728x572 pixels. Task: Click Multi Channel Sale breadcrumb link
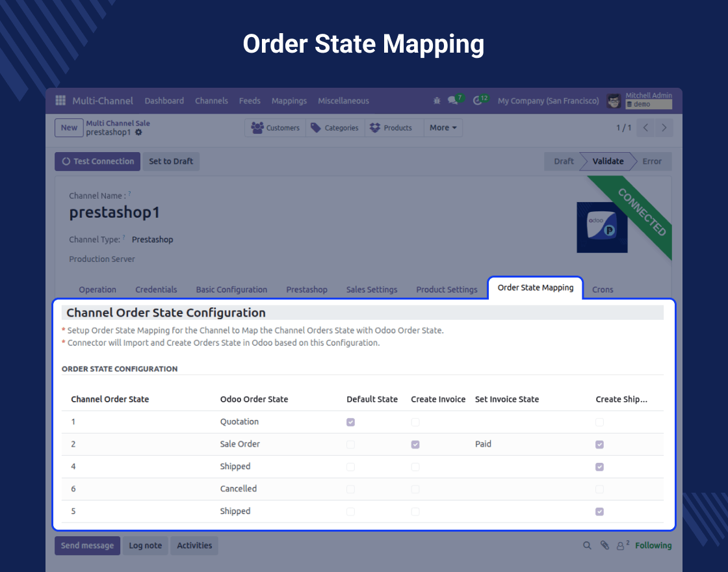click(x=118, y=123)
